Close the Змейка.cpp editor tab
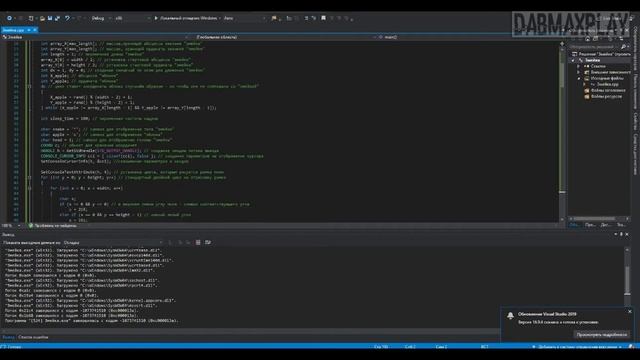 tap(35, 30)
